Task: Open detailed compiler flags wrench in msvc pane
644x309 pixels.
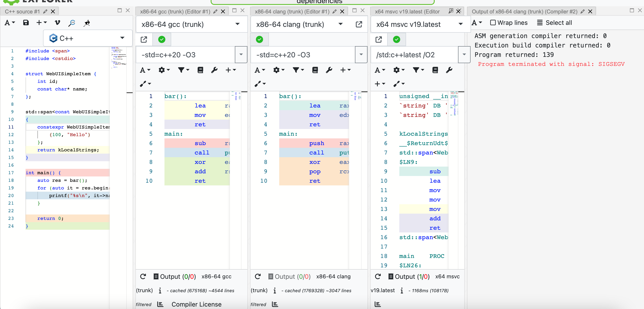Action: [449, 70]
